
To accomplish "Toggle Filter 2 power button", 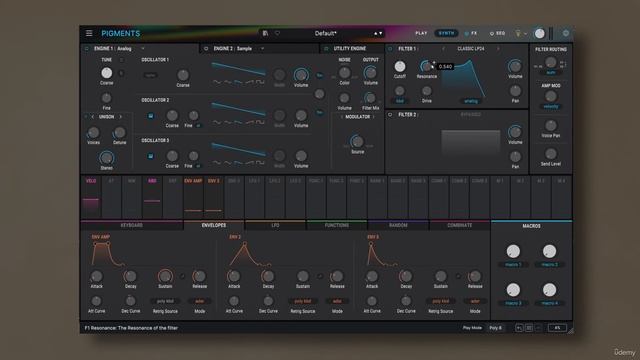I will 390,115.
